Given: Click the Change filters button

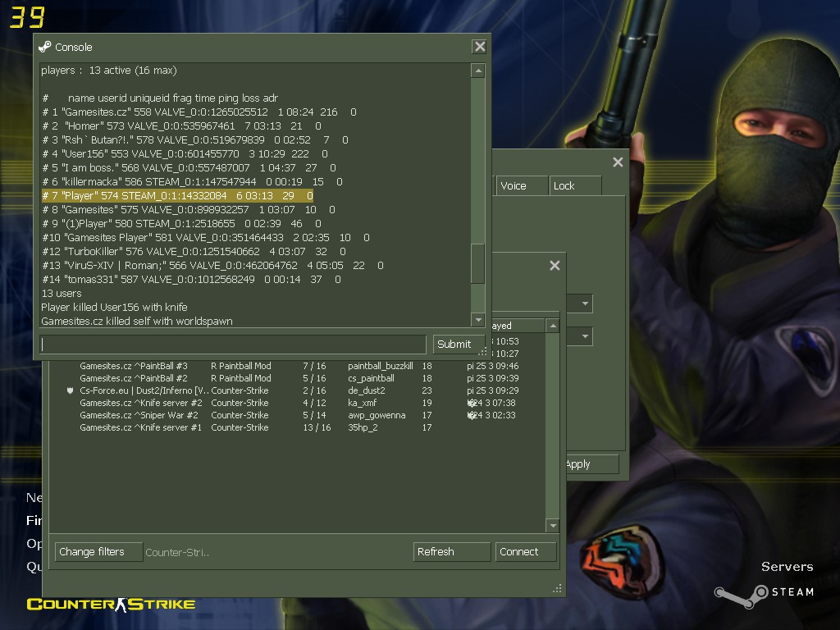Looking at the screenshot, I should coord(98,552).
